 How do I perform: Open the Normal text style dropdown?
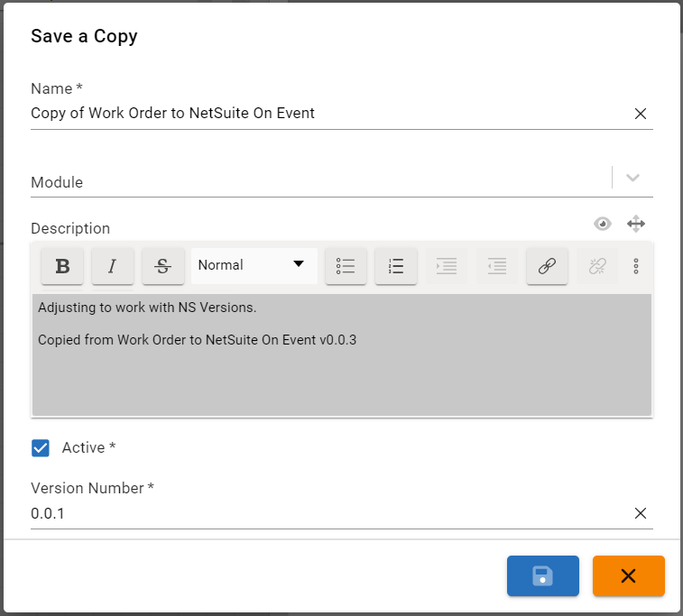click(254, 265)
